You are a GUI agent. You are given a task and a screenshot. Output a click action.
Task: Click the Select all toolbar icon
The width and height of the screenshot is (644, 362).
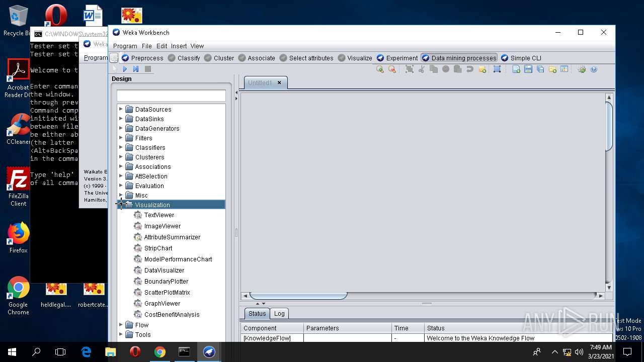coord(410,69)
